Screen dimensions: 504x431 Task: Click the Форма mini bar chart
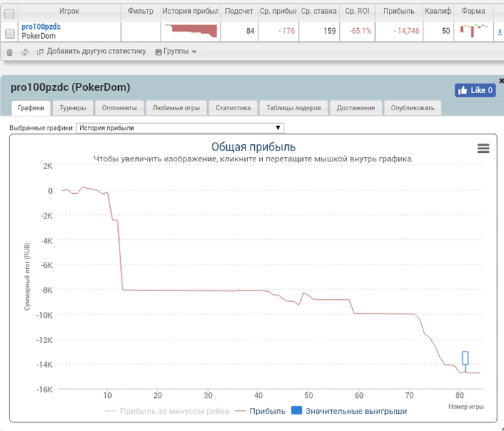[x=474, y=31]
